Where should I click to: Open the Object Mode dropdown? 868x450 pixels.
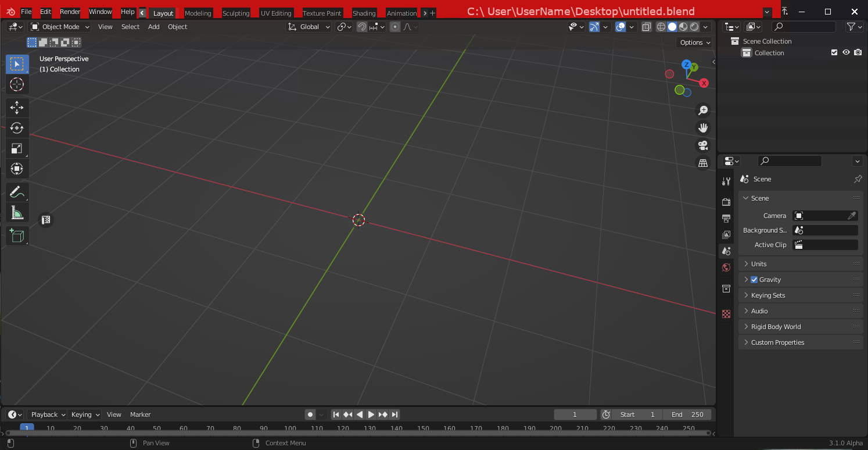click(60, 27)
